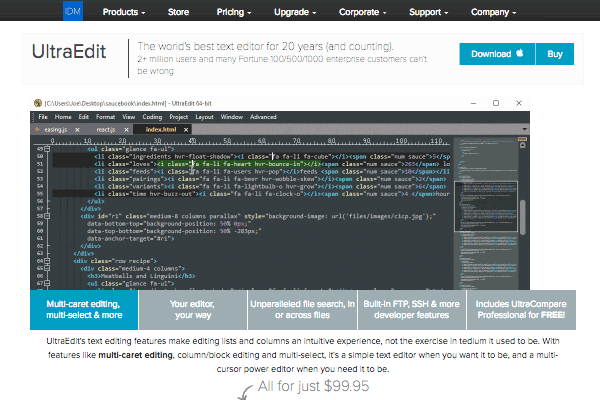The image size is (600, 400).
Task: Select the Unparalleled file search tab
Action: pos(302,310)
